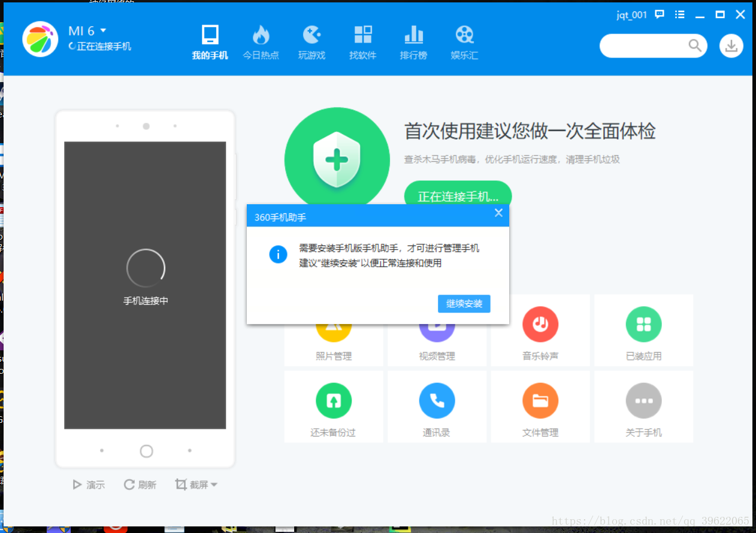Viewport: 756px width, 533px height.
Task: Open 关于手机 about phone
Action: 643,407
